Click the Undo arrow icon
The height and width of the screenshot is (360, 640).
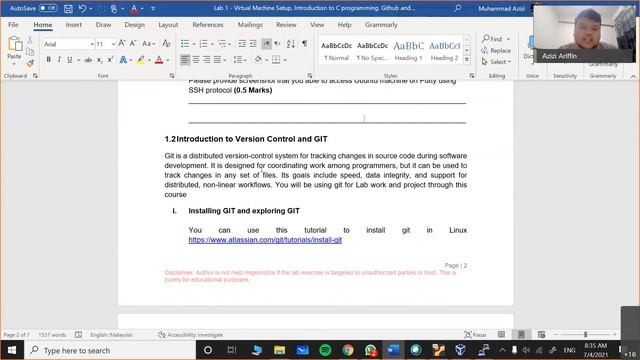coord(82,9)
